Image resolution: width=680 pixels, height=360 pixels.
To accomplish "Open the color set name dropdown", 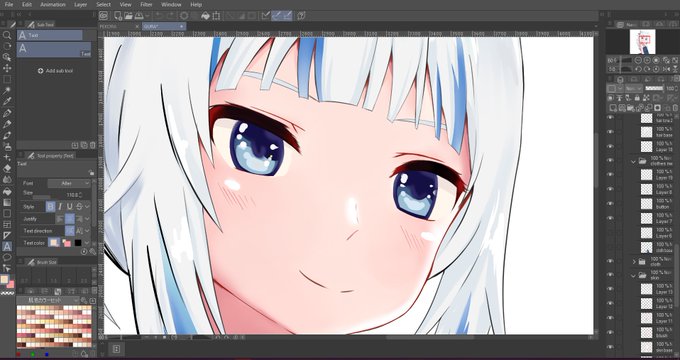I will (48, 300).
